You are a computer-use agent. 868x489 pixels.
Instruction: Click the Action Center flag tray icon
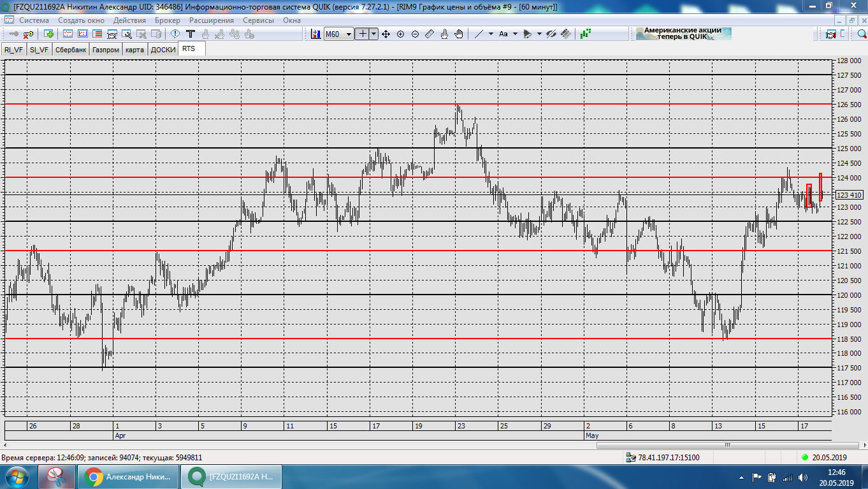tap(757, 477)
